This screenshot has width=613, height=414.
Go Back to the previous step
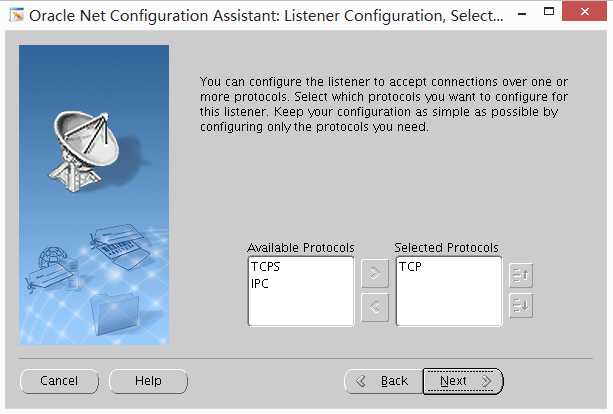383,381
